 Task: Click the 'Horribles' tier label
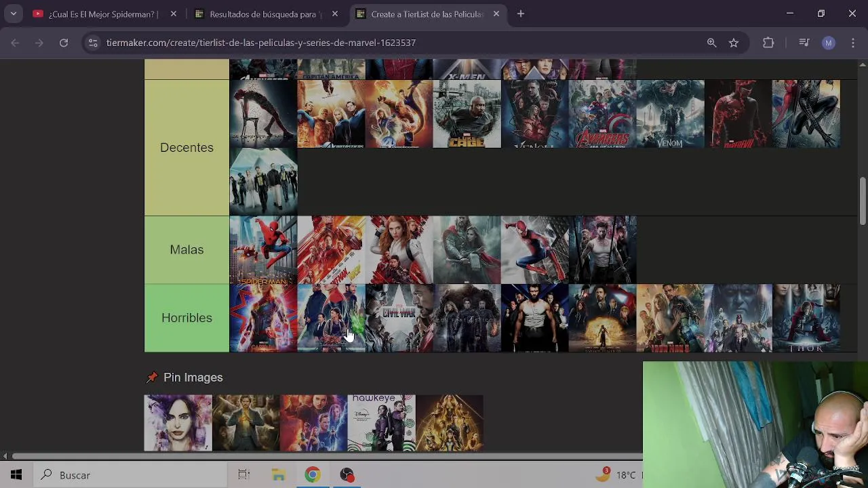click(186, 318)
